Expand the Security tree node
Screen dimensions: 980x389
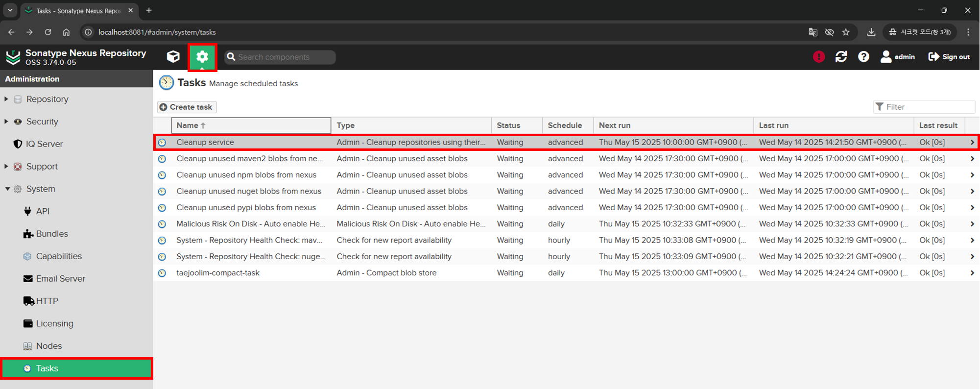click(6, 122)
